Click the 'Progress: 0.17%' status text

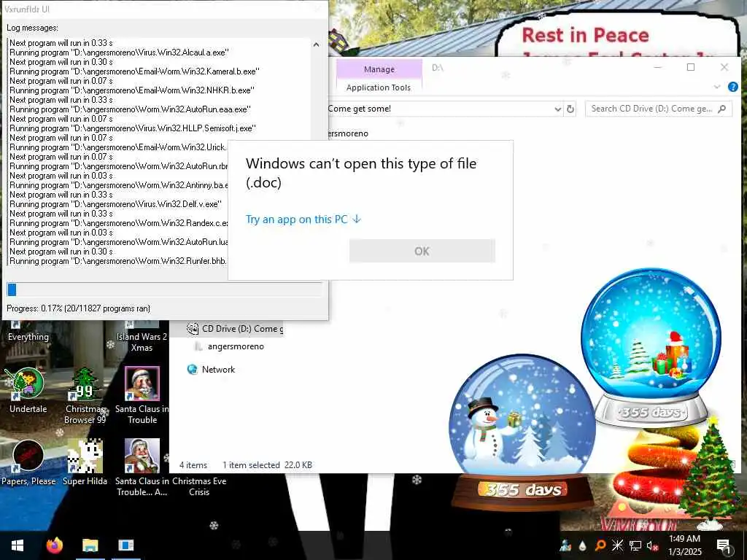(x=78, y=308)
